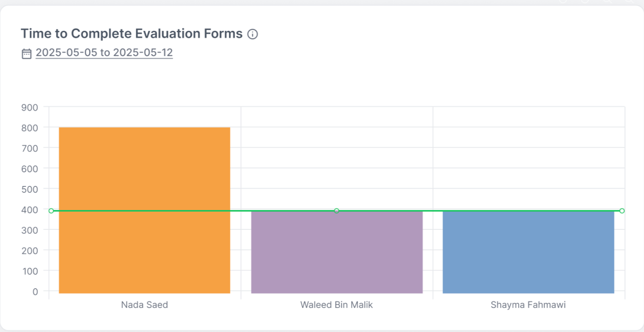Click the 100 y-axis label
The width and height of the screenshot is (644, 332).
coord(30,271)
